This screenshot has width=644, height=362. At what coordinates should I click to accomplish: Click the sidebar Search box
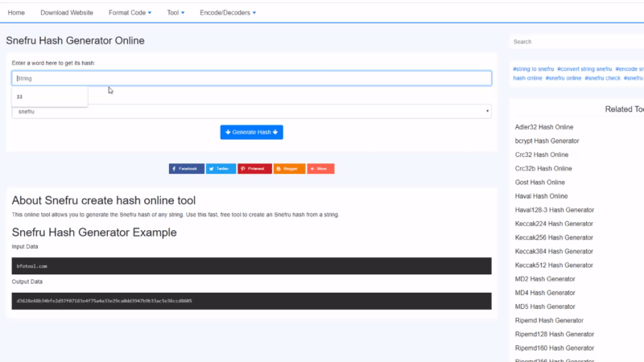coord(576,42)
